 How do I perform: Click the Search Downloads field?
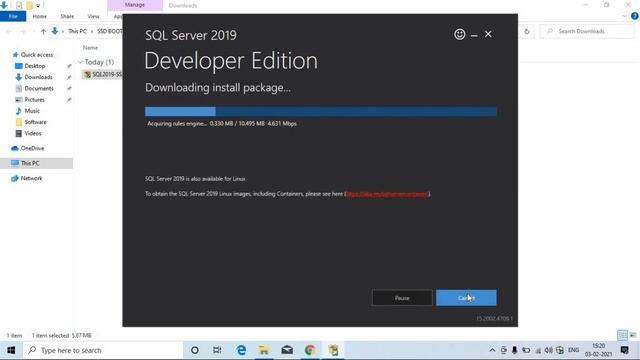pyautogui.click(x=587, y=31)
